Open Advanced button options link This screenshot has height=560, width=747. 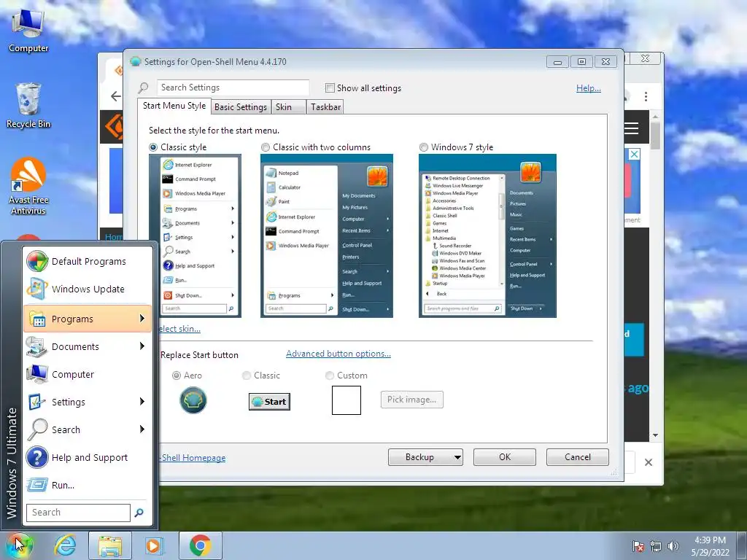(338, 354)
